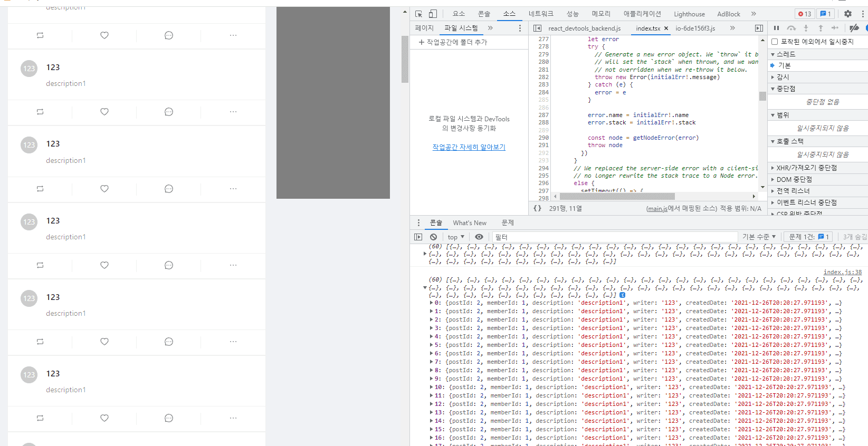
Task: Select the io-6de156f3.js file tab
Action: click(695, 28)
